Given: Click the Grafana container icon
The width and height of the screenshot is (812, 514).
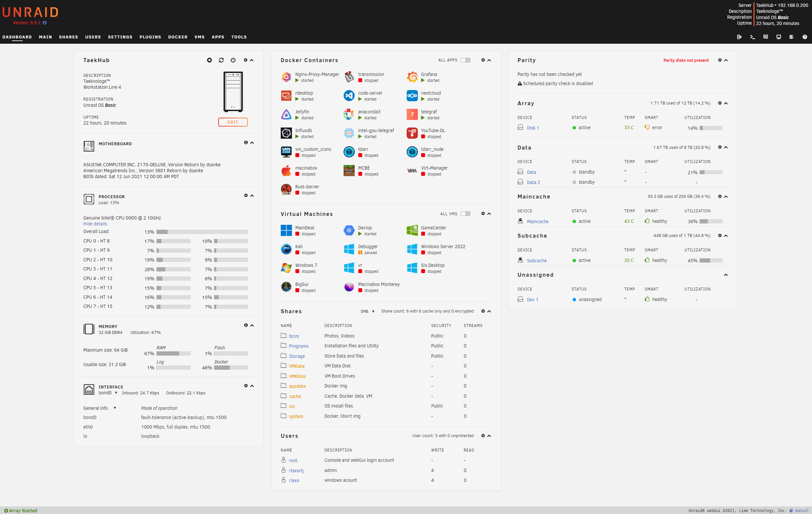Looking at the screenshot, I should coord(412,77).
